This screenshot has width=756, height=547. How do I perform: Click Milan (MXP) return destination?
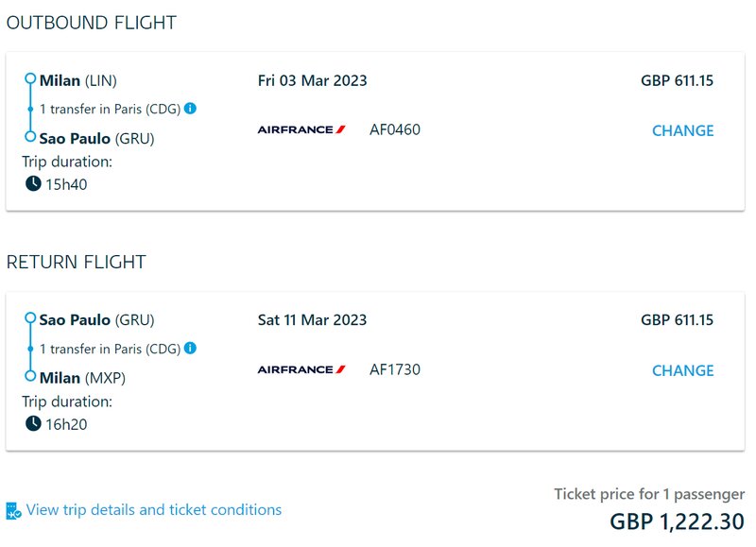pyautogui.click(x=82, y=378)
